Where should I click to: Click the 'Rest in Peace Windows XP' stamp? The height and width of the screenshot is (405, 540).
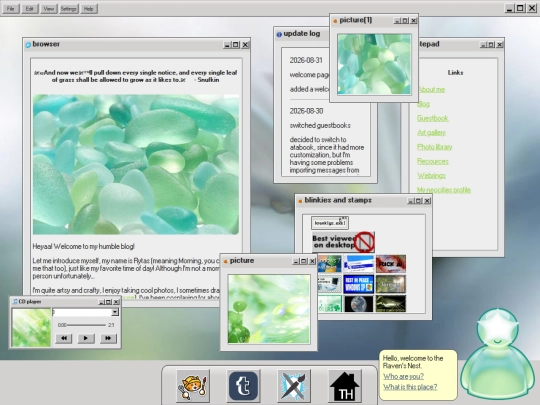pos(359,284)
